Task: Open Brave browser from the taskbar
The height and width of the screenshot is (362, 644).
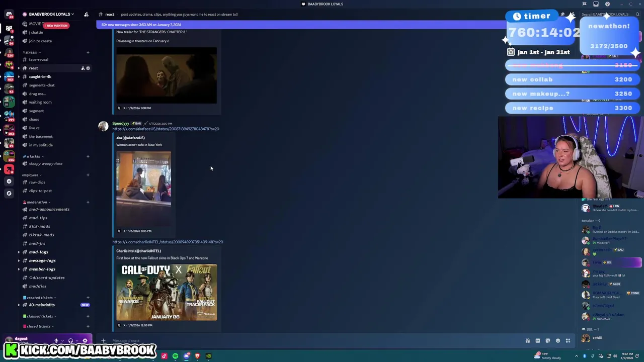Action: click(x=197, y=356)
